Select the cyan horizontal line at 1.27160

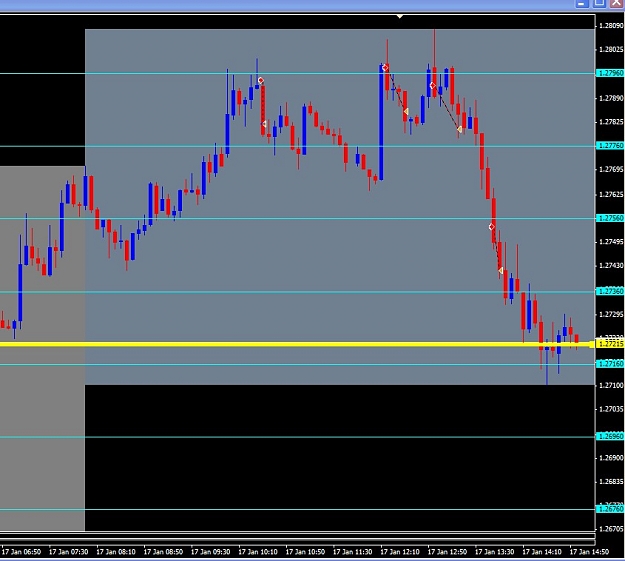tap(297, 364)
